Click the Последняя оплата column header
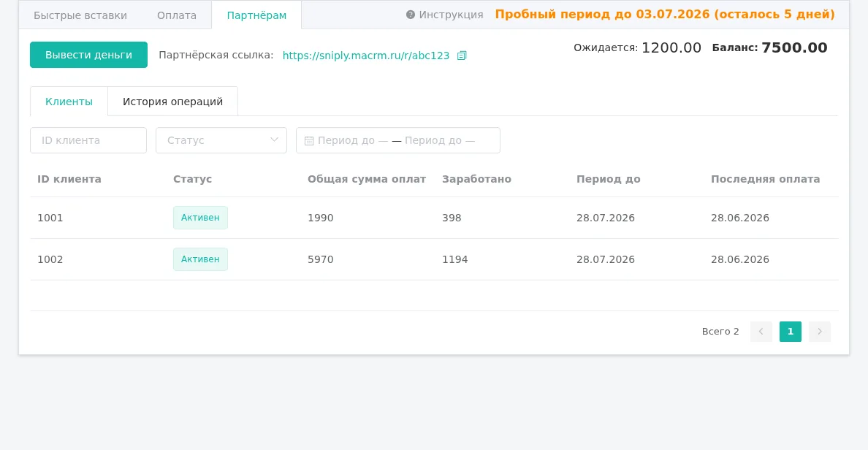868x450 pixels. tap(766, 179)
